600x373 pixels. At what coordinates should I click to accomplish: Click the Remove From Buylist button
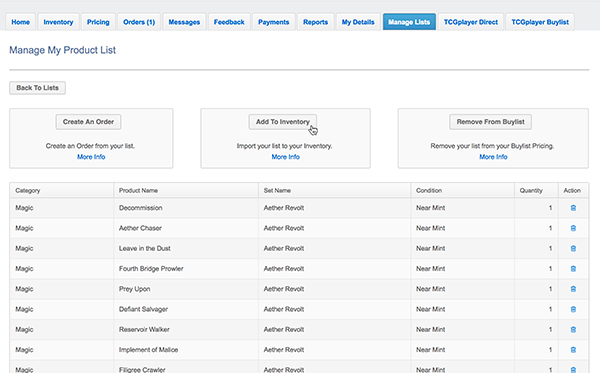(x=491, y=122)
